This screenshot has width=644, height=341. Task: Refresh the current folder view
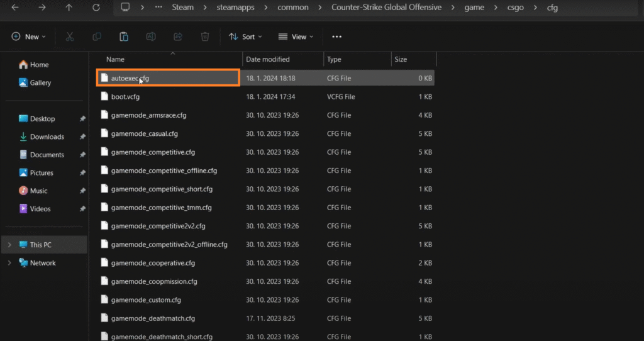coord(96,8)
